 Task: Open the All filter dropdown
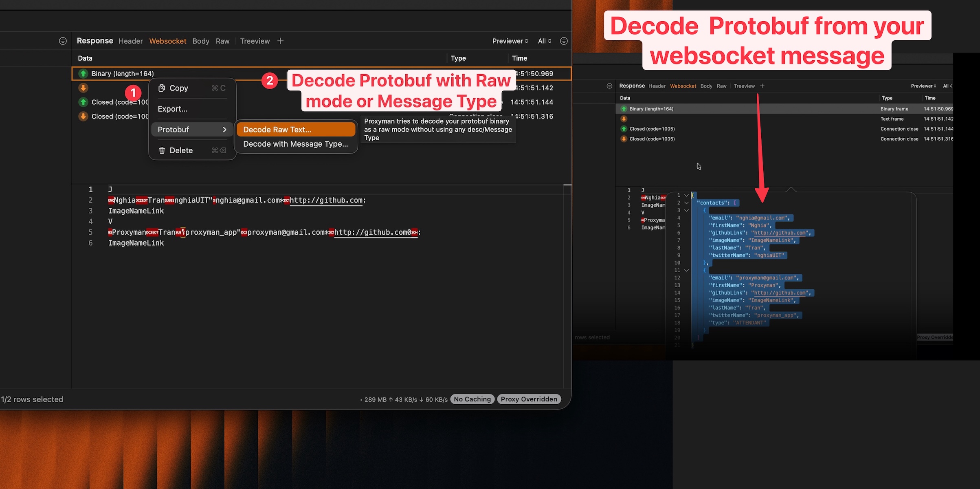click(x=544, y=41)
